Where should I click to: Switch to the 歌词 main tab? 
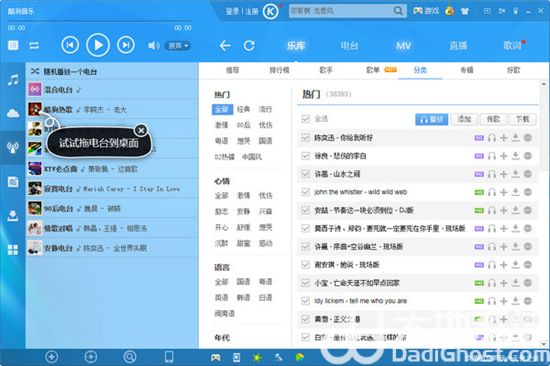coord(512,46)
